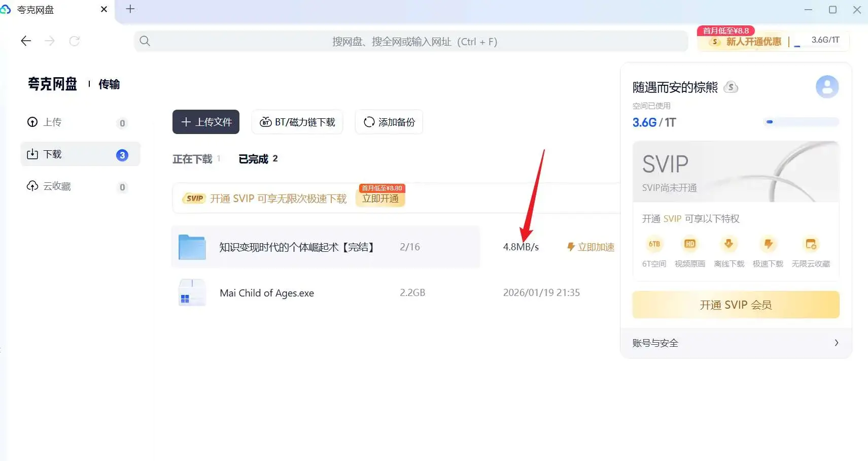View the 无限云收藏 SVIP privilege icon

point(811,245)
